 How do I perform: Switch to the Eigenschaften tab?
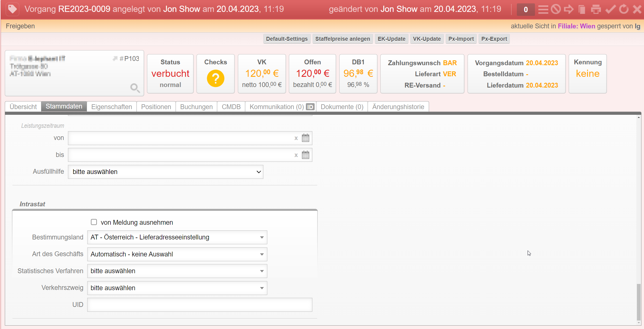(x=112, y=107)
